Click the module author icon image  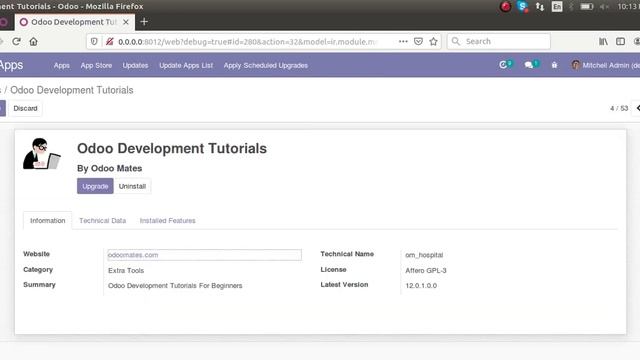[42, 153]
